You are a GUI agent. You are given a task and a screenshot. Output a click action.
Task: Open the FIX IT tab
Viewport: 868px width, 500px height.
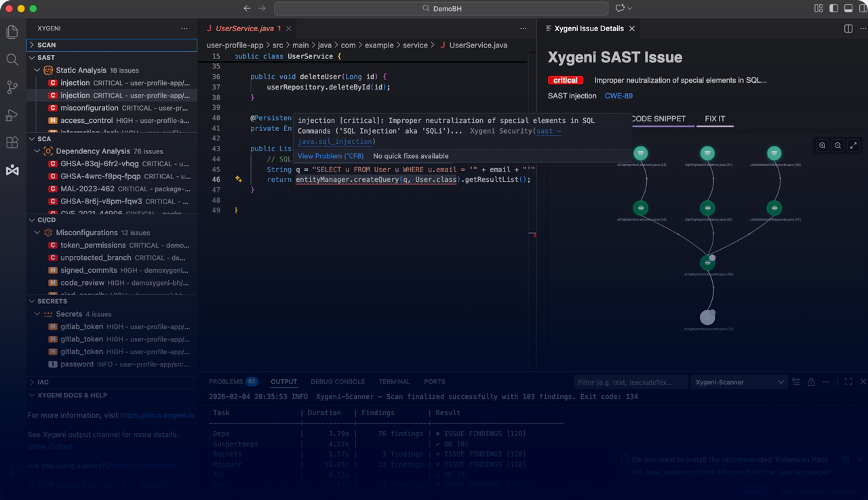[x=715, y=119]
